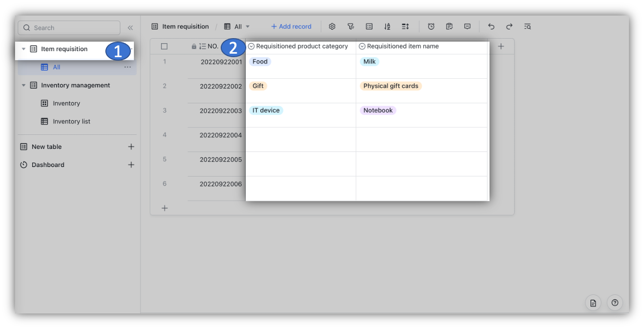644x329 pixels.
Task: Select the sort A-Z icon
Action: pyautogui.click(x=387, y=26)
